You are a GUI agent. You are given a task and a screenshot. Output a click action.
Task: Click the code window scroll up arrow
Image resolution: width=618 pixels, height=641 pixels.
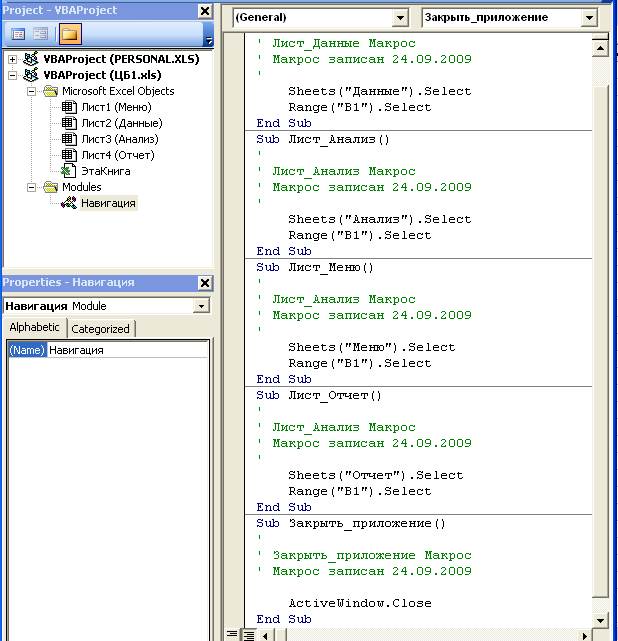(x=600, y=49)
